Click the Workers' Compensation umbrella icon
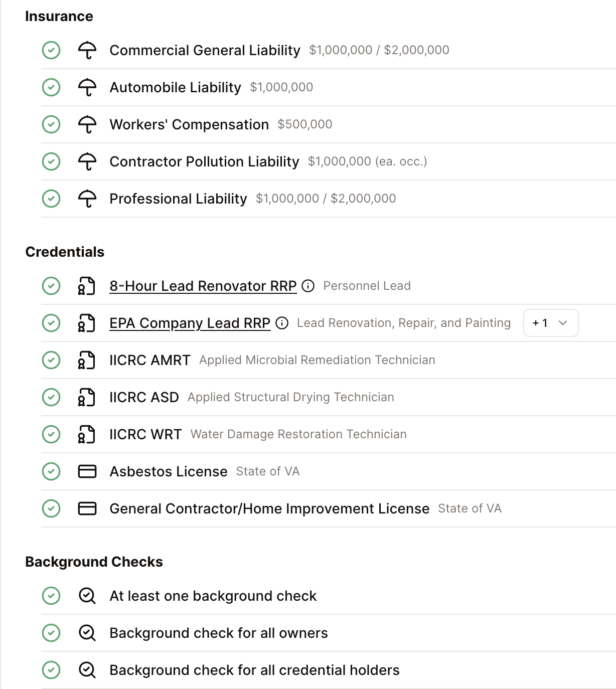This screenshot has width=616, height=689. click(x=87, y=124)
